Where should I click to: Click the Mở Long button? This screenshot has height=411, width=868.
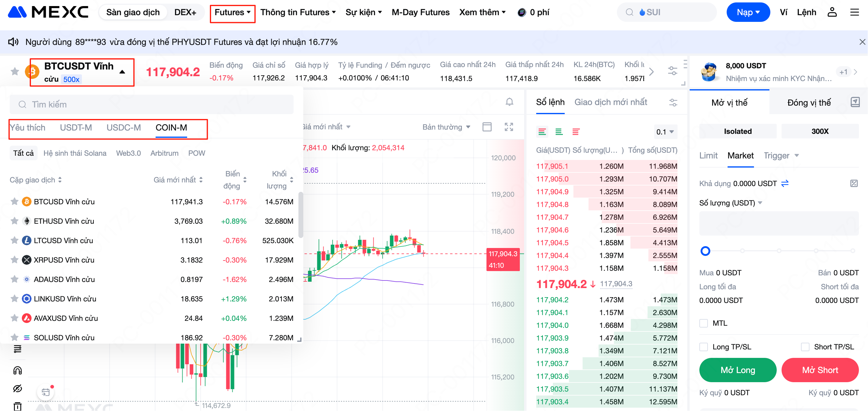(x=738, y=370)
